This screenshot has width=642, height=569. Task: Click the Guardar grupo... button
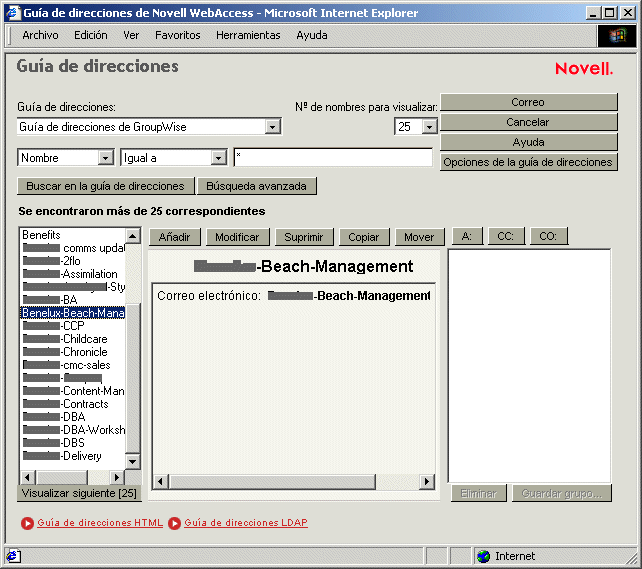coord(562,493)
